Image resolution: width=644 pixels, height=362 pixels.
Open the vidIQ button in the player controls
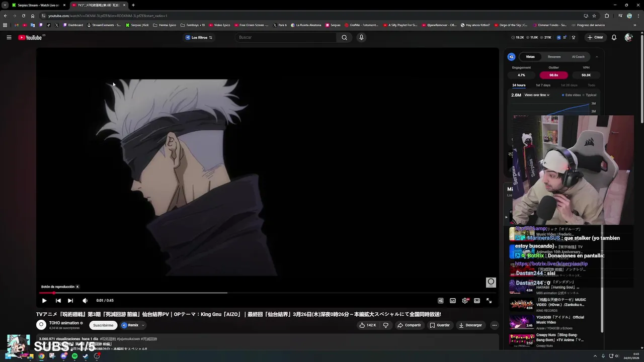pyautogui.click(x=441, y=301)
